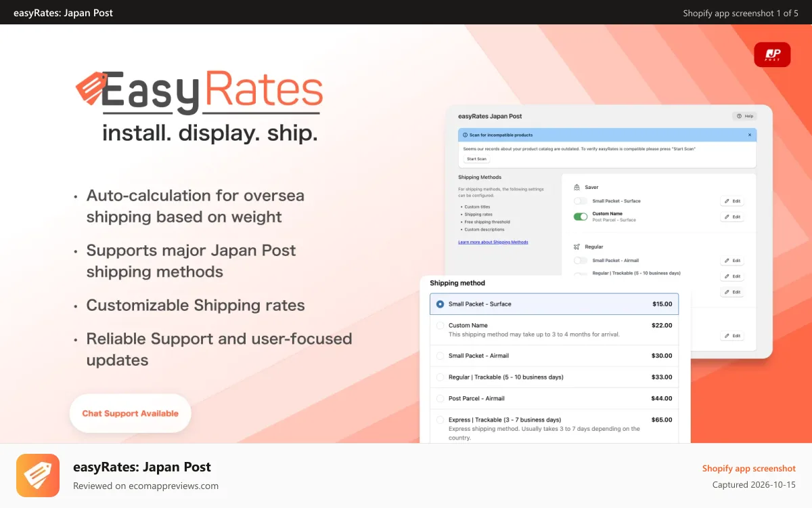Screen dimensions: 812x508
Task: Edit the Small Packet - Airmail method
Action: [x=732, y=261]
